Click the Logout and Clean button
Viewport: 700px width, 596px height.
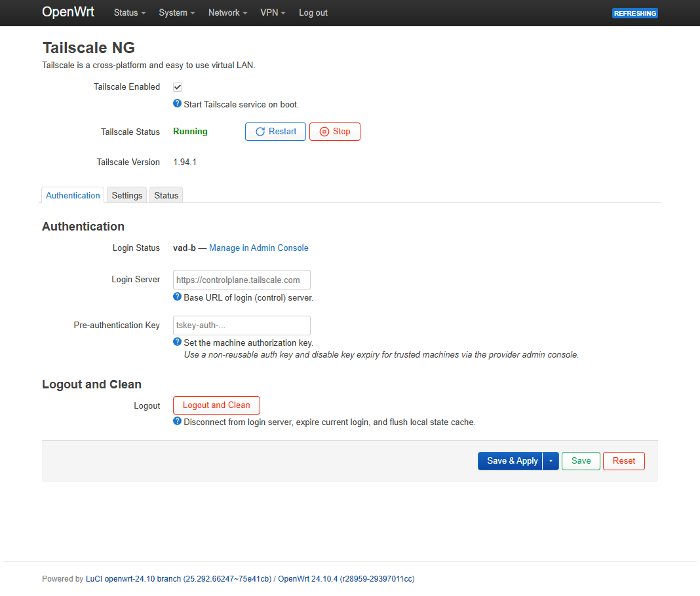click(216, 405)
